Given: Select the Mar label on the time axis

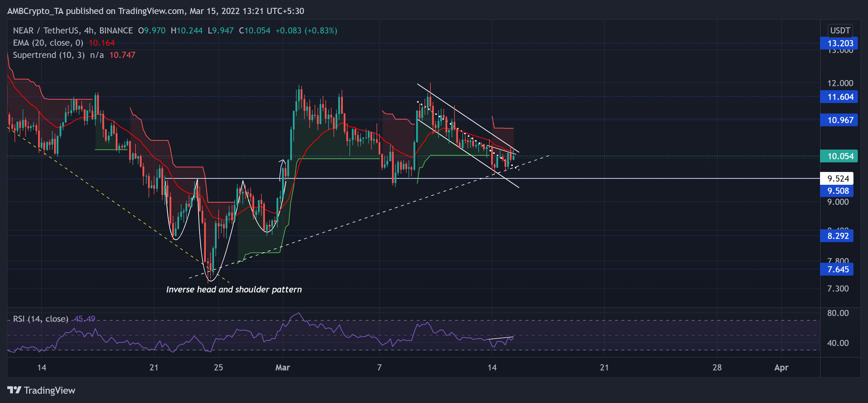Looking at the screenshot, I should [283, 368].
